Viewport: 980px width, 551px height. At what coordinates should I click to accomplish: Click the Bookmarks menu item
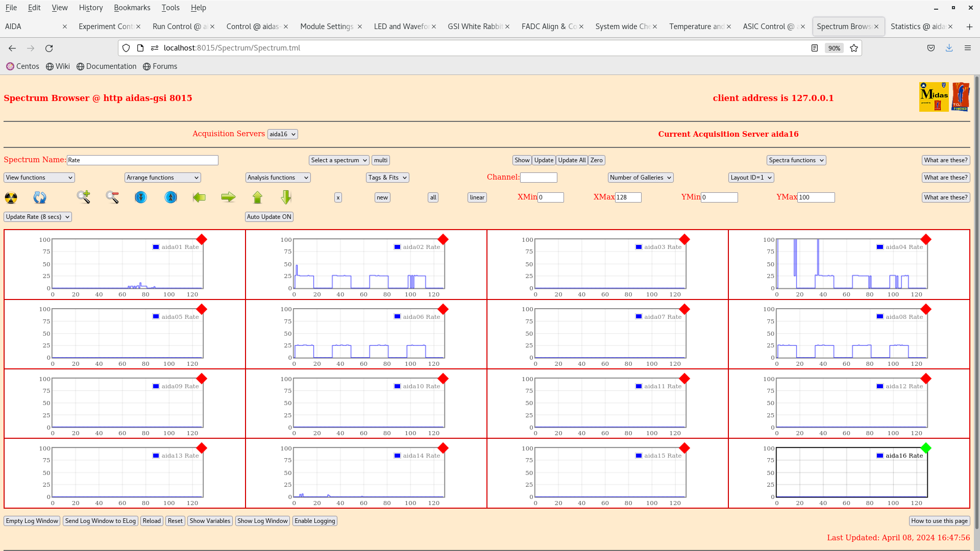point(132,8)
